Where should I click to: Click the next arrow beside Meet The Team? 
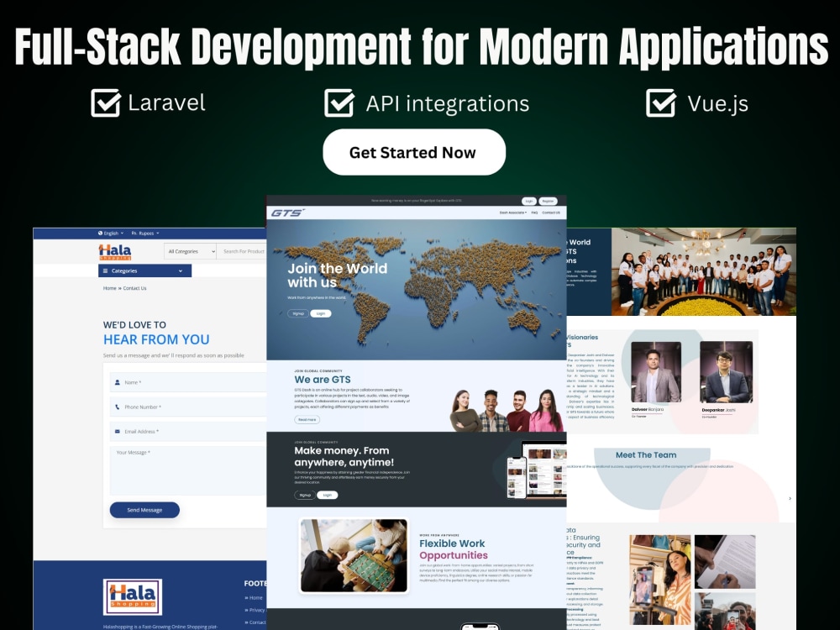coord(790,497)
